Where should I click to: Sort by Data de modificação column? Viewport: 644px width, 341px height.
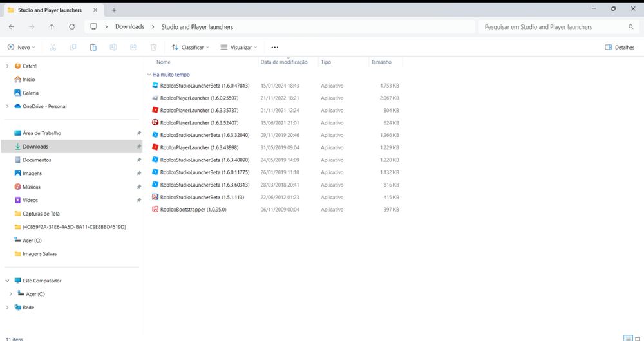284,62
